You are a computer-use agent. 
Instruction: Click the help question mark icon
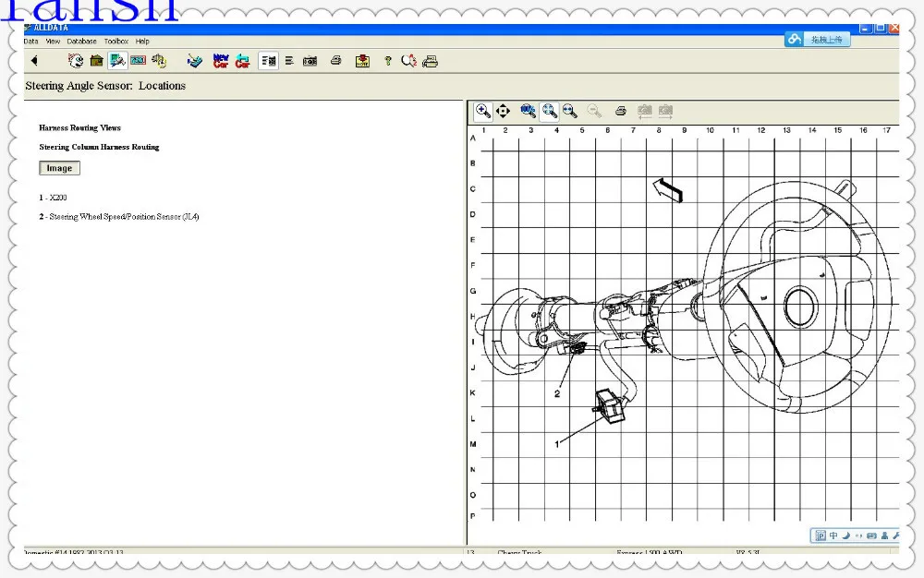(388, 61)
